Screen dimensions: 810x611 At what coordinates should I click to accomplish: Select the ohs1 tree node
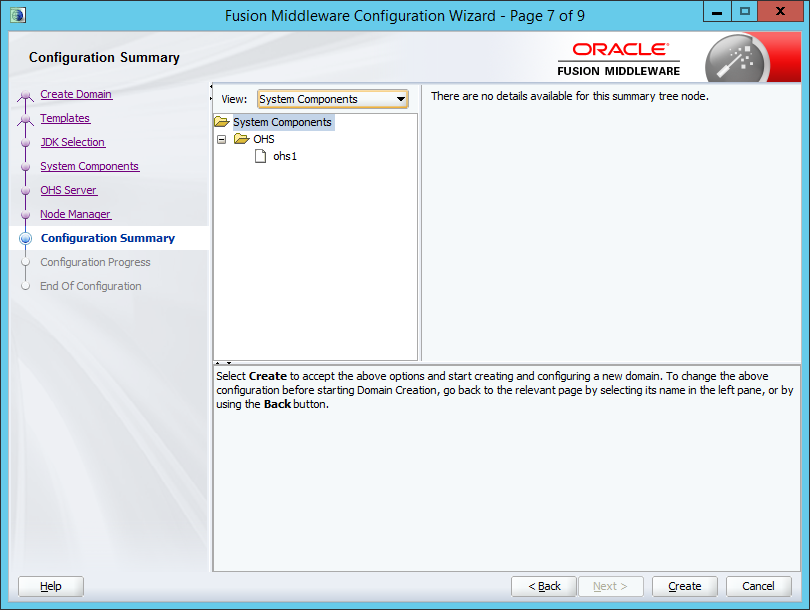[x=285, y=156]
